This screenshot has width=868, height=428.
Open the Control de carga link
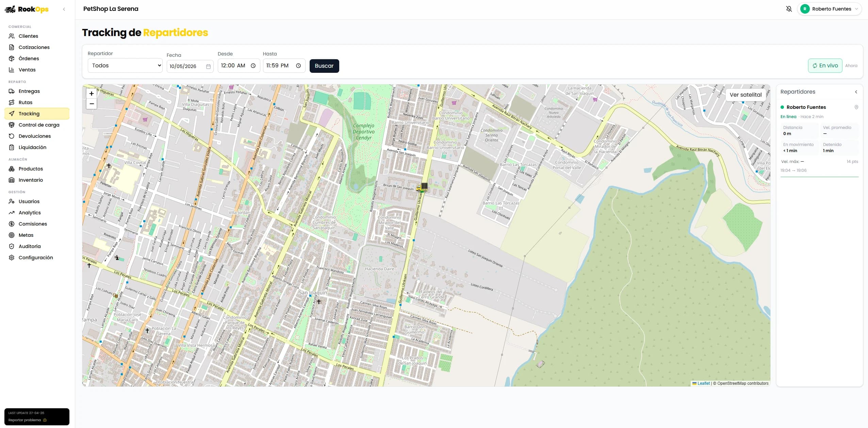coord(39,125)
